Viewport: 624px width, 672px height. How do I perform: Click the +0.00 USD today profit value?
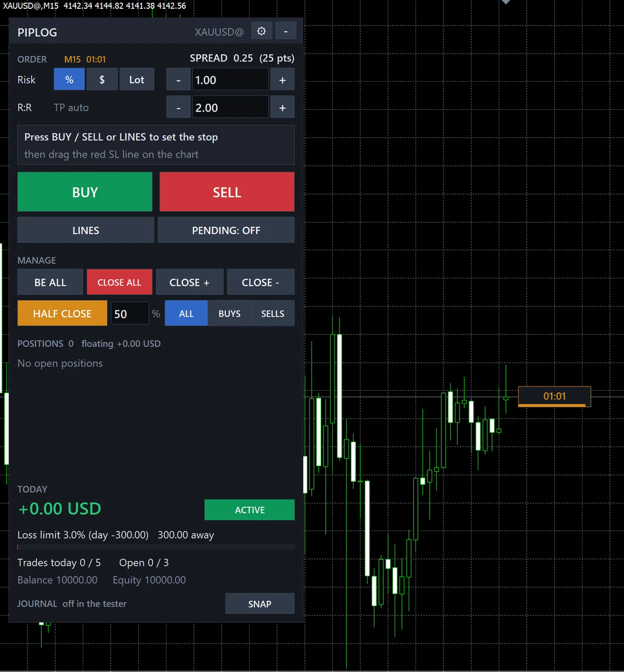tap(60, 509)
